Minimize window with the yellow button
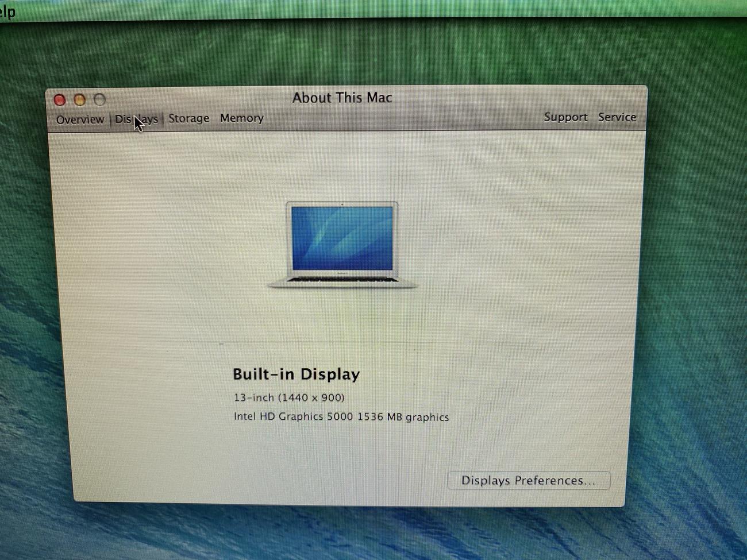747x560 pixels. [x=80, y=100]
